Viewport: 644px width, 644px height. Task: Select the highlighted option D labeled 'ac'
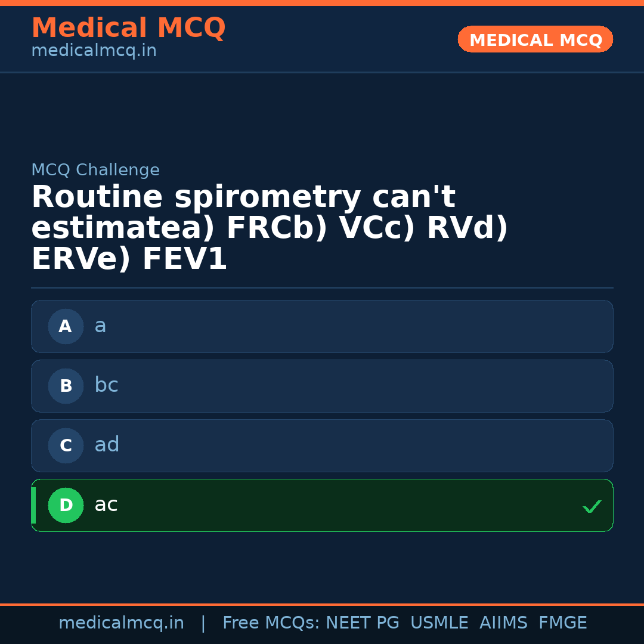[322, 505]
